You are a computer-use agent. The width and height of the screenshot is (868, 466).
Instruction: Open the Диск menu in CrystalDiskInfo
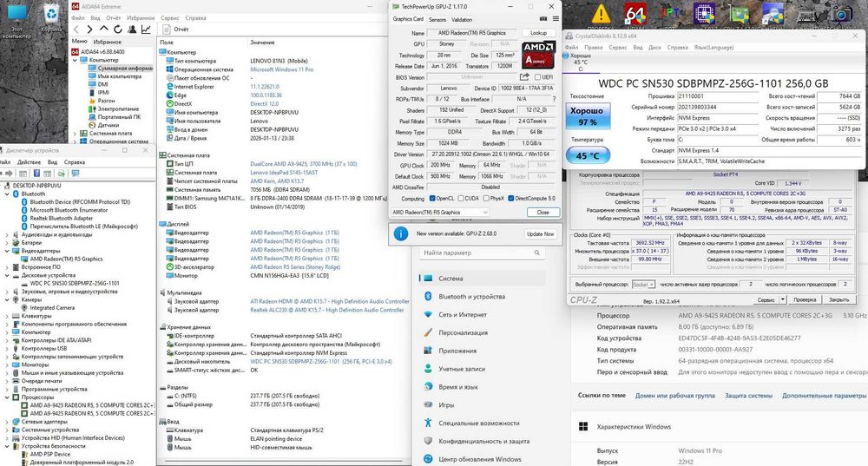coord(654,48)
